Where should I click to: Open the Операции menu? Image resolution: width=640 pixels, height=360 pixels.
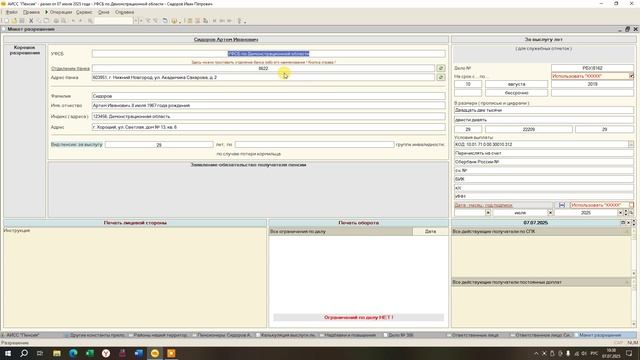pos(60,12)
